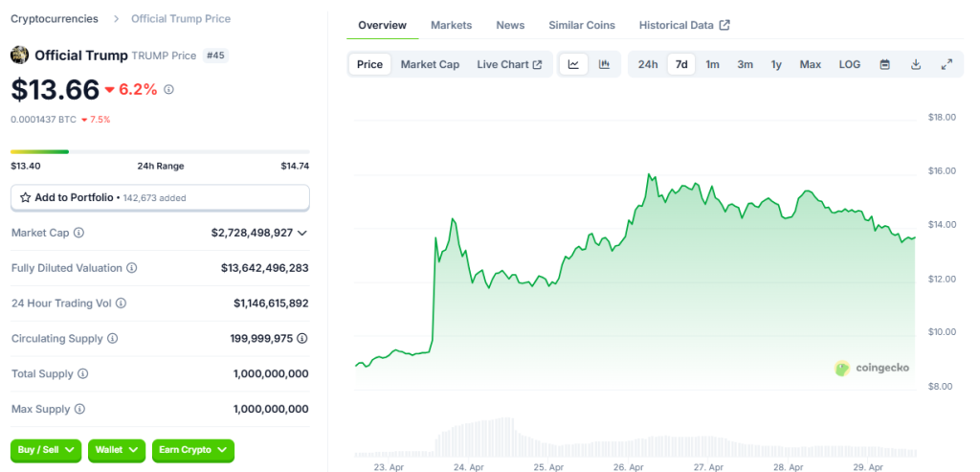The height and width of the screenshot is (472, 980).
Task: Switch to the News tab
Action: coord(511,25)
